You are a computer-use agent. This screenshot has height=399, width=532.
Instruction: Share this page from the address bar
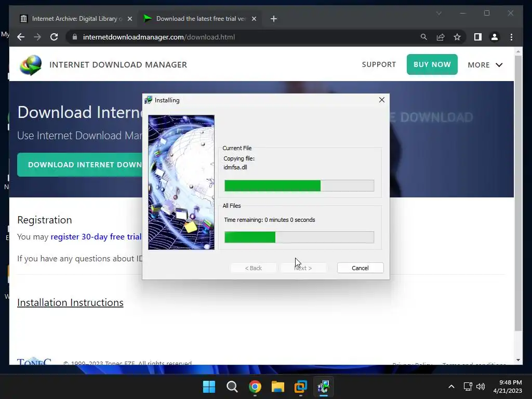(441, 37)
